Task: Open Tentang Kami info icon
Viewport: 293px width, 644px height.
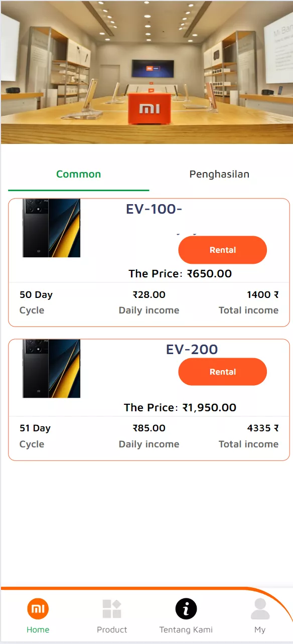Action: tap(186, 609)
